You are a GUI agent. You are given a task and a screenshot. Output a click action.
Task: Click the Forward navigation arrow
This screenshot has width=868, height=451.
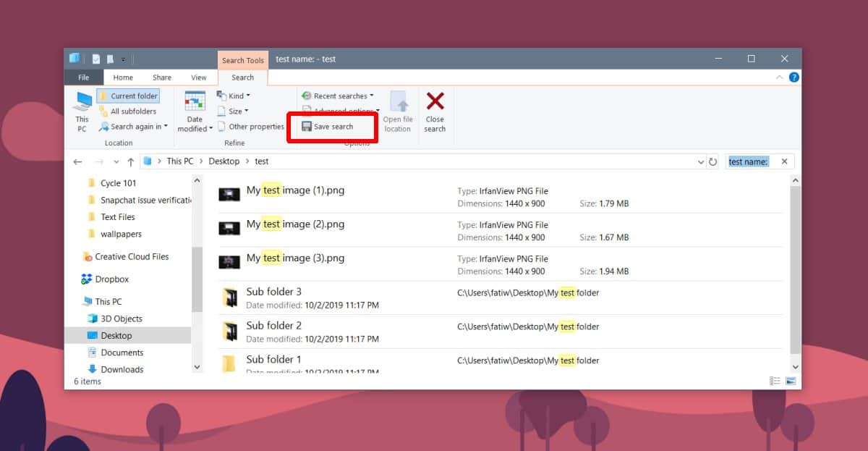99,161
